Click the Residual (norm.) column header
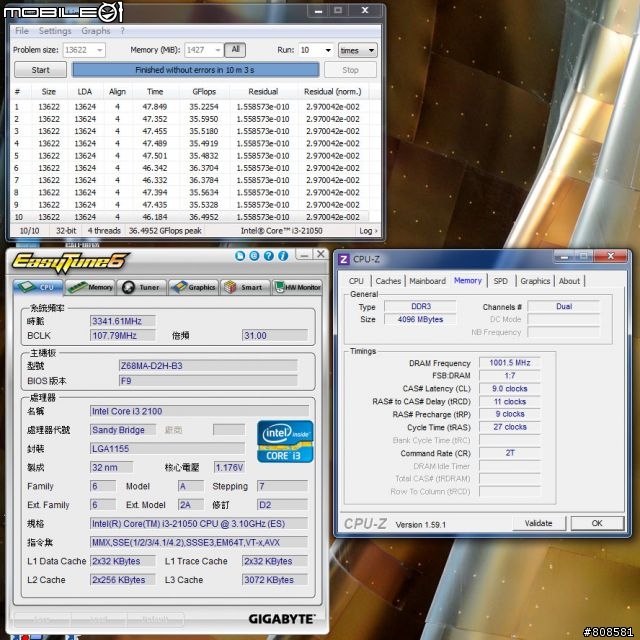This screenshot has height=640, width=640. pos(333,91)
